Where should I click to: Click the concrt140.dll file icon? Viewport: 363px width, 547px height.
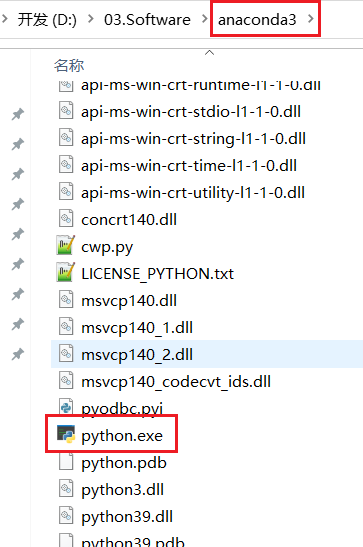66,218
